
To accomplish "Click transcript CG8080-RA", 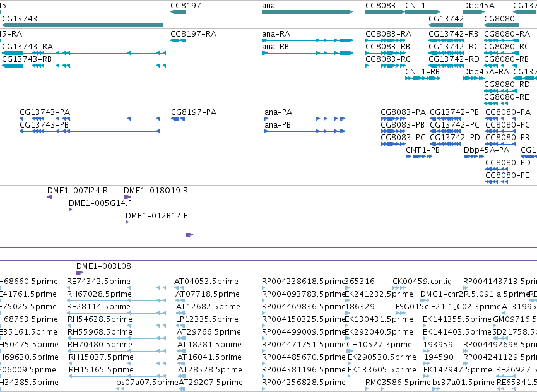I will click(x=502, y=40).
